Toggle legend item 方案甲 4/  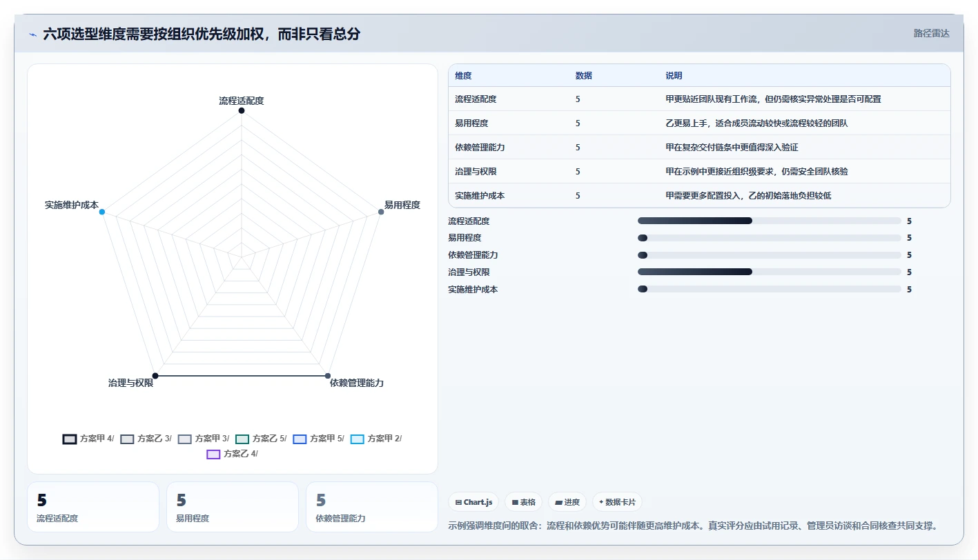coord(88,439)
